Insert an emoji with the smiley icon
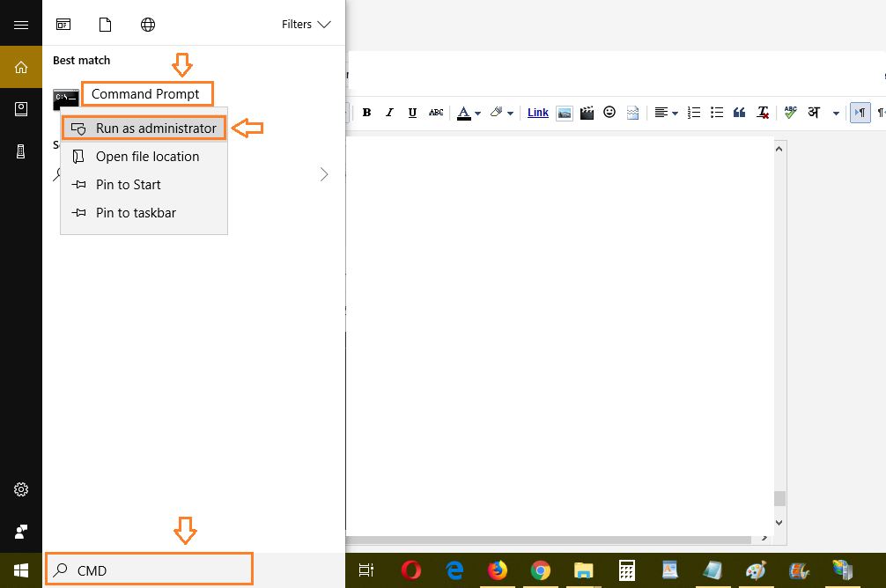 pos(609,113)
